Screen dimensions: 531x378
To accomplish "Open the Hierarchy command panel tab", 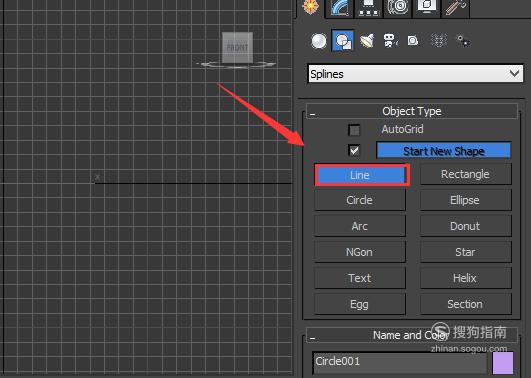I will click(x=368, y=7).
